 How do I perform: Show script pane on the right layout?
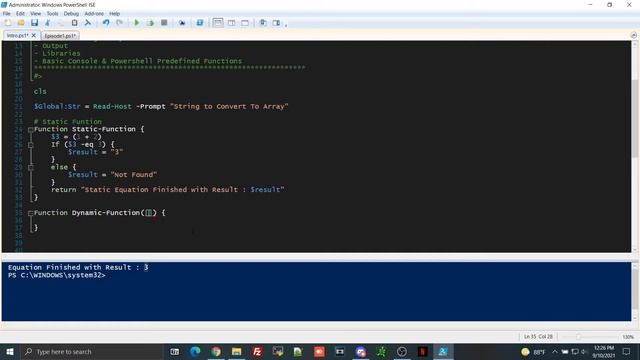point(231,23)
